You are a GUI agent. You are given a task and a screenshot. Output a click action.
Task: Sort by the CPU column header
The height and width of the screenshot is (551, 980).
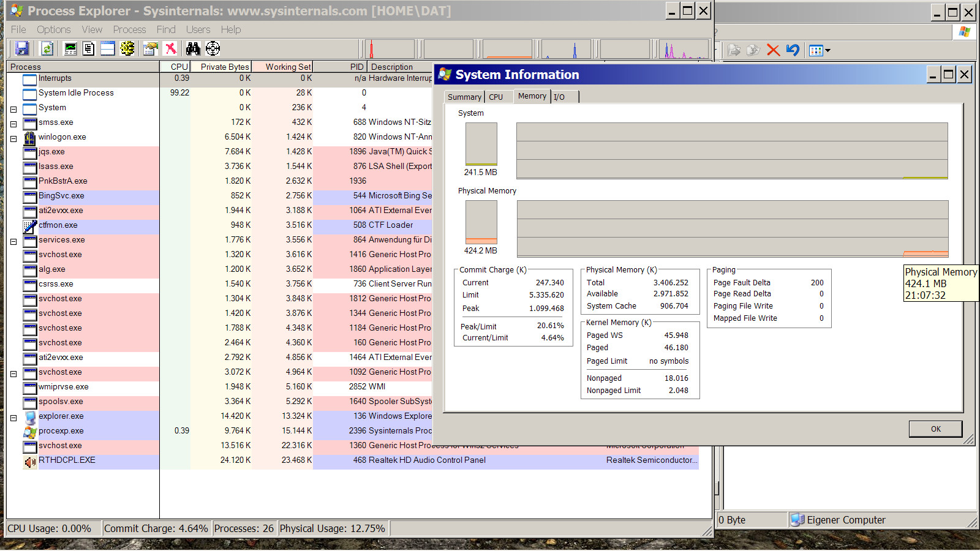tap(175, 67)
